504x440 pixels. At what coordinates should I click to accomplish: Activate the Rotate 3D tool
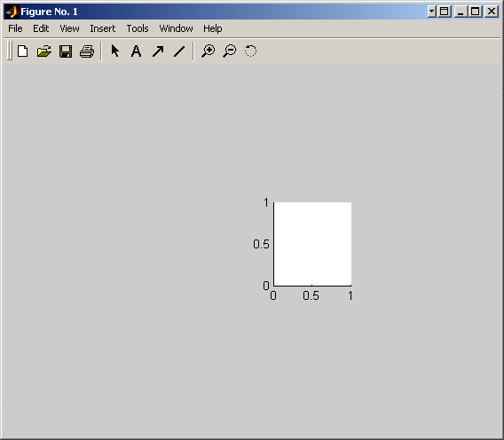(x=250, y=51)
